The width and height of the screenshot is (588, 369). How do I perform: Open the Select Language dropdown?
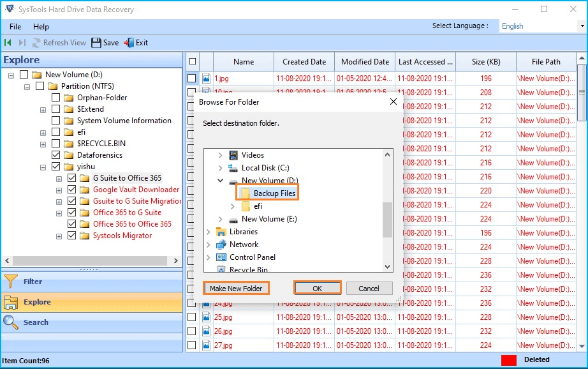(542, 26)
